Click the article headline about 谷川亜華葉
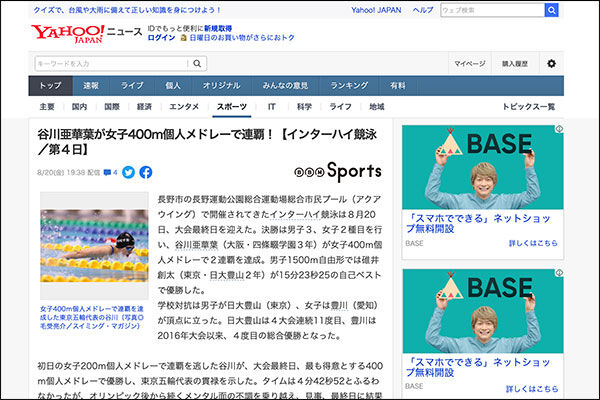Screen dimensions: 600x400 [x=207, y=142]
